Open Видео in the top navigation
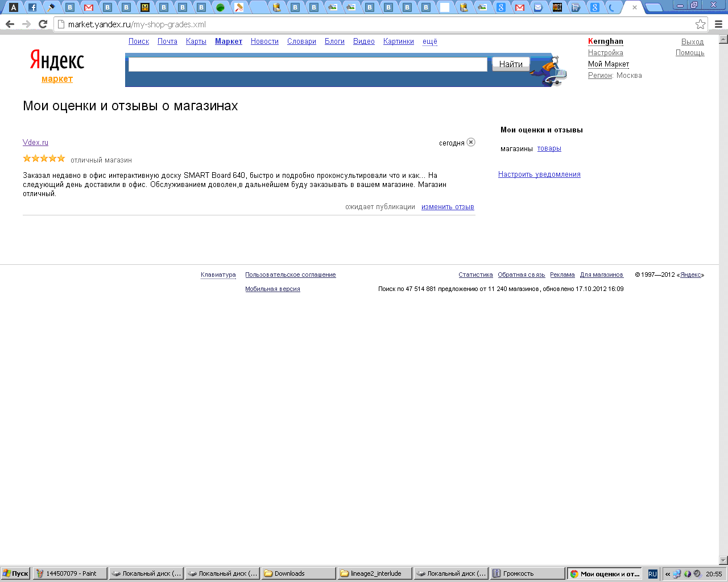The height and width of the screenshot is (582, 728). pos(364,41)
